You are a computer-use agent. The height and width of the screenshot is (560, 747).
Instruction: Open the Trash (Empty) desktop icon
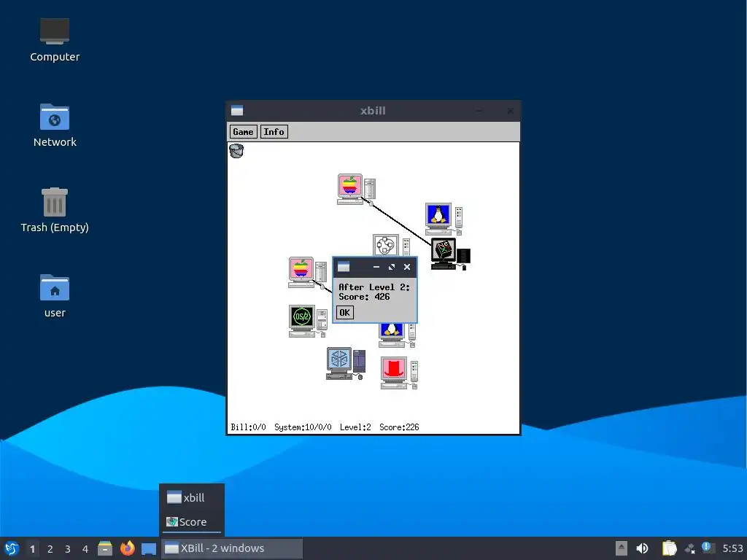pyautogui.click(x=55, y=210)
